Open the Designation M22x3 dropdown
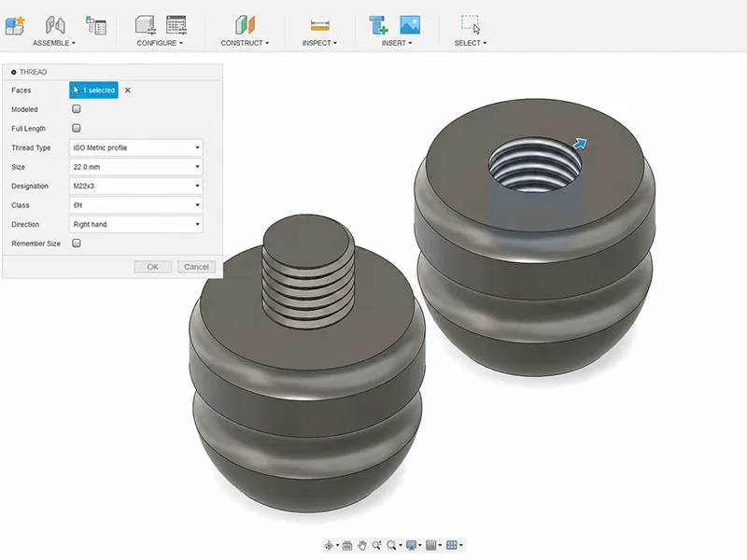This screenshot has width=747, height=560. coord(135,186)
